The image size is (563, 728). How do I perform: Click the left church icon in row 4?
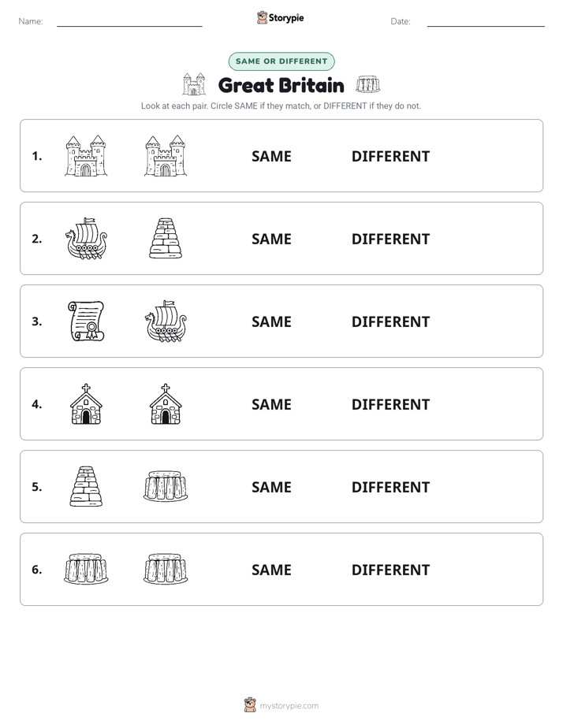86,404
